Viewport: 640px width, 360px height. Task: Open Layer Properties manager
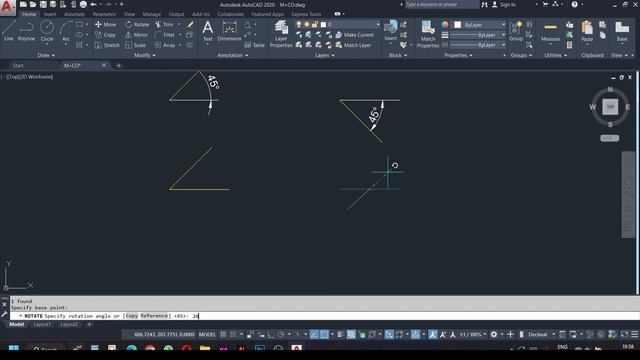(281, 33)
